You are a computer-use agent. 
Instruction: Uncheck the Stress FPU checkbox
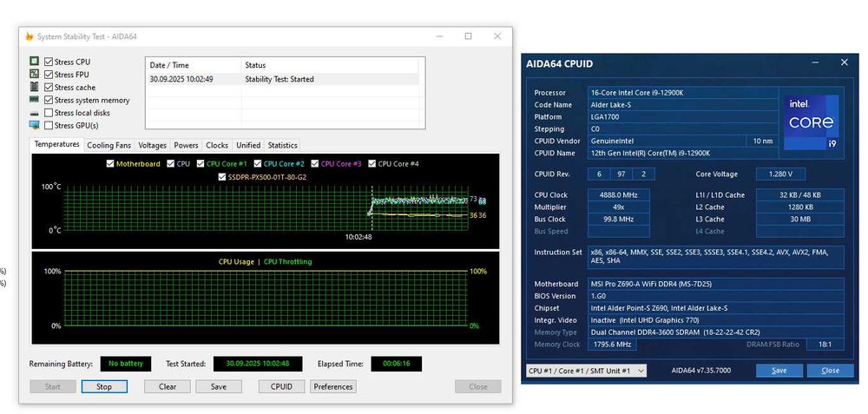[49, 74]
